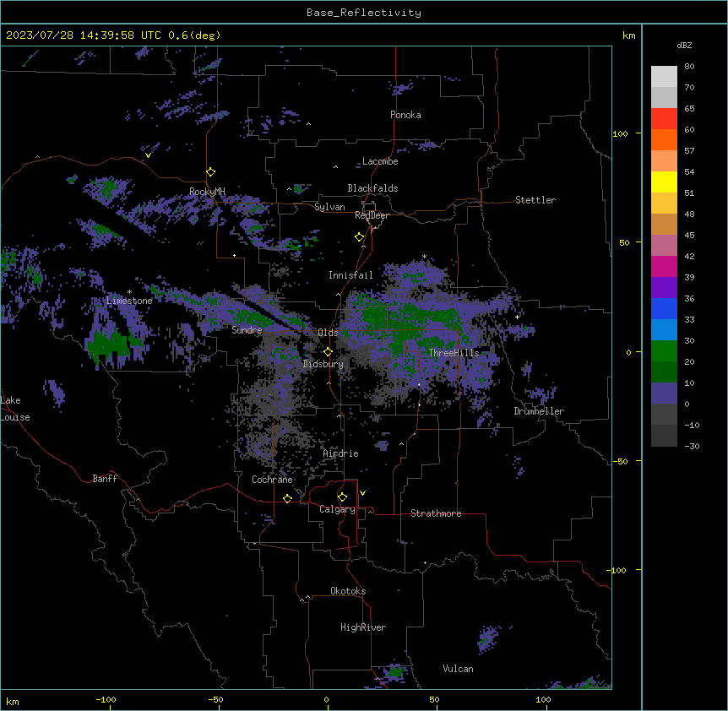Viewport: 728px width, 711px height.
Task: Click the -50 tick on bottom axis
Action: coord(215,700)
